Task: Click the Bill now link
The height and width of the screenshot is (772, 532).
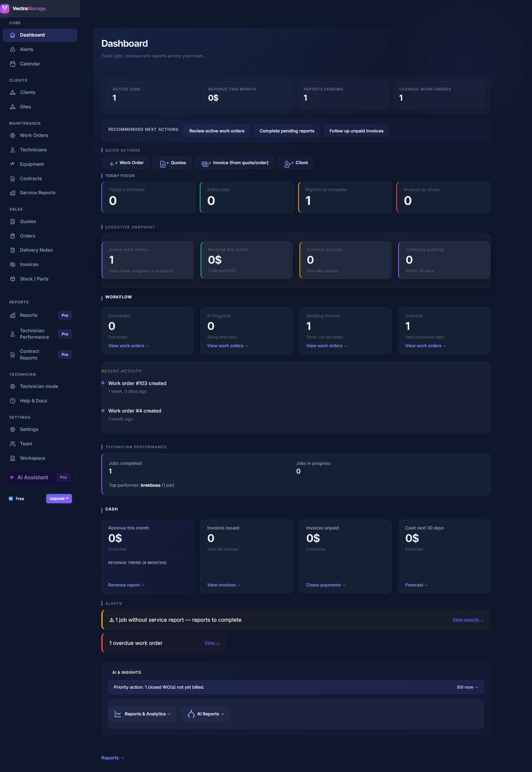Action: (x=467, y=687)
